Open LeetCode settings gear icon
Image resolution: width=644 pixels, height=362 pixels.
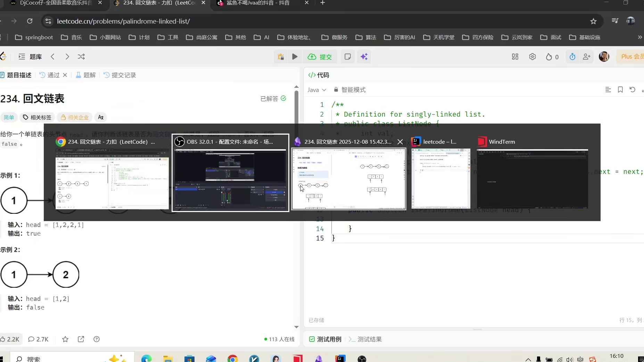point(532,57)
